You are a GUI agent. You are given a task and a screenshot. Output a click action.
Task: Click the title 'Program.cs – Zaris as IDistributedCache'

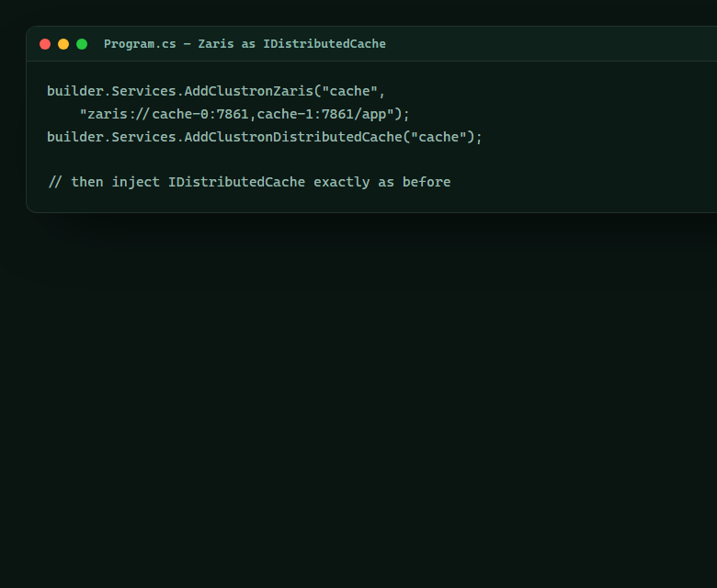[x=245, y=44]
